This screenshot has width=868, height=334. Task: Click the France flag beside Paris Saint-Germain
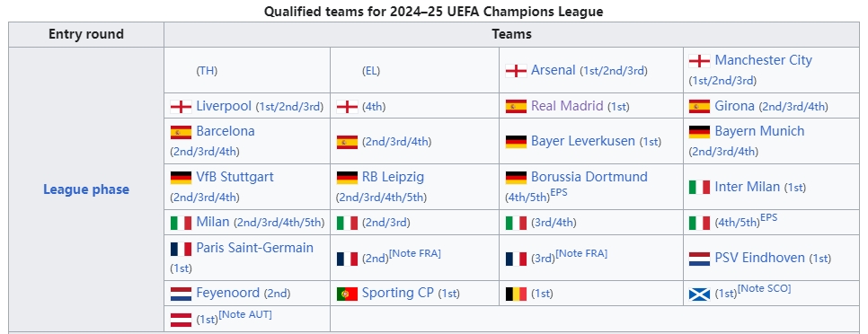(x=181, y=249)
